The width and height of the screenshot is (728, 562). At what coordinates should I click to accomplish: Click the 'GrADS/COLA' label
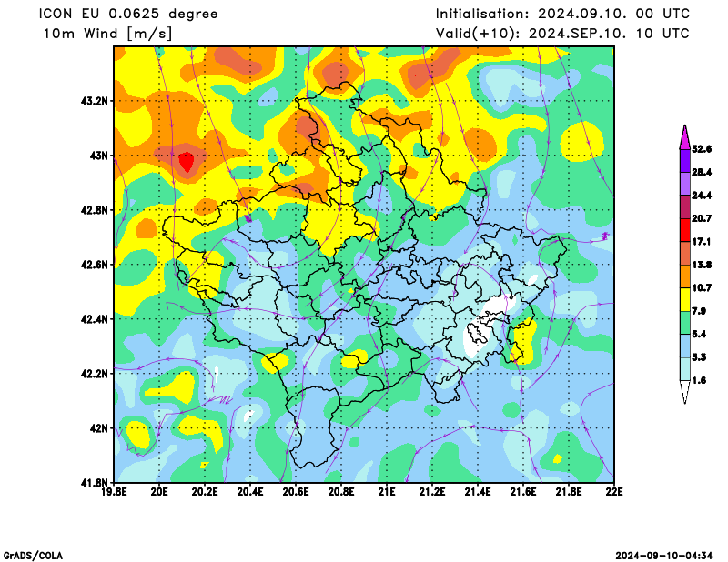pyautogui.click(x=33, y=556)
